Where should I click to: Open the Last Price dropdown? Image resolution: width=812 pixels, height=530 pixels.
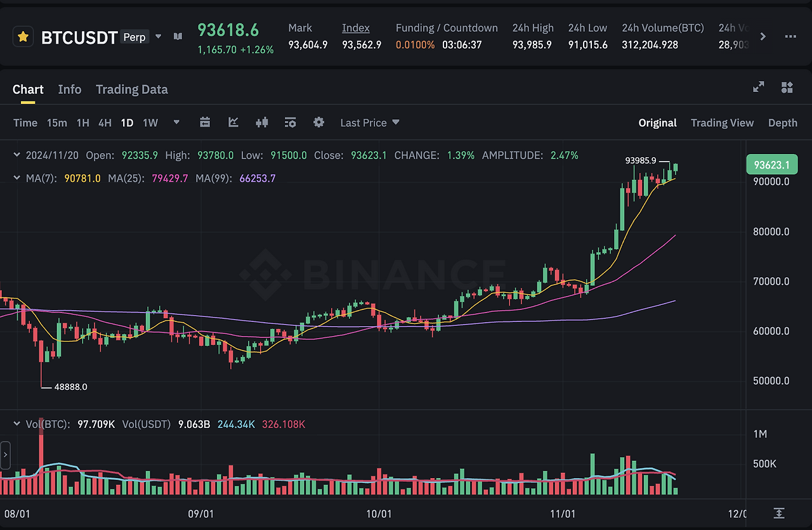pos(370,122)
